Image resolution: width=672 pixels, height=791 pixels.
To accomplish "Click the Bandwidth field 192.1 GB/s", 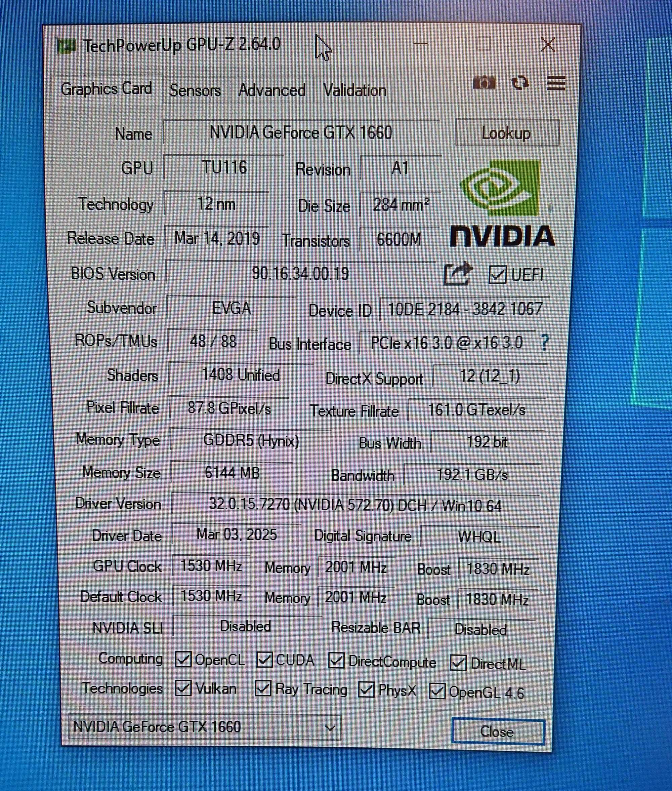I will pos(472,475).
